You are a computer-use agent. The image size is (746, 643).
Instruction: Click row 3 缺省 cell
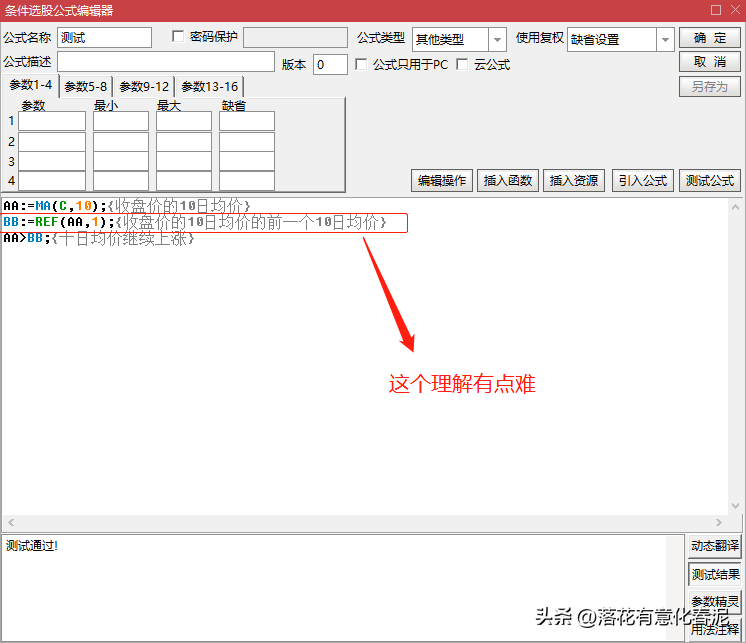coord(246,161)
